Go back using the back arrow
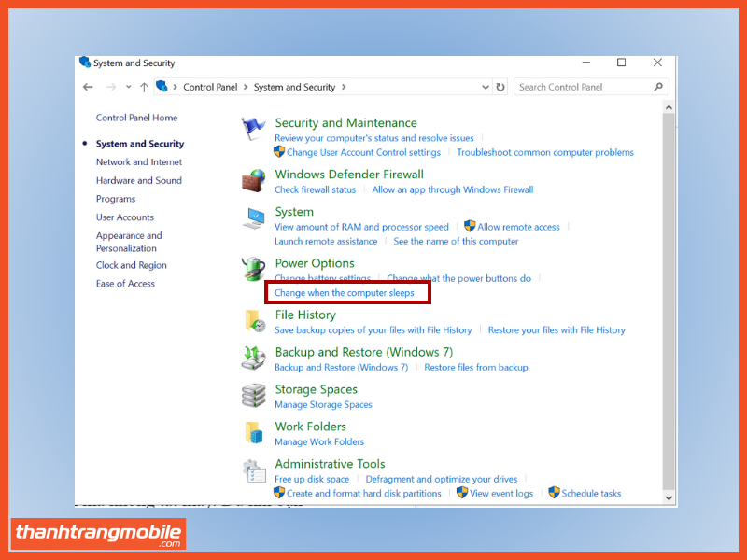This screenshot has width=747, height=560. [x=88, y=87]
